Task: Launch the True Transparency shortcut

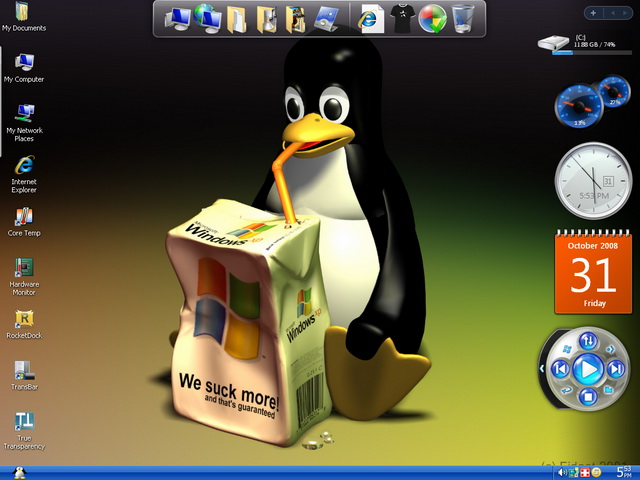Action: [24, 431]
